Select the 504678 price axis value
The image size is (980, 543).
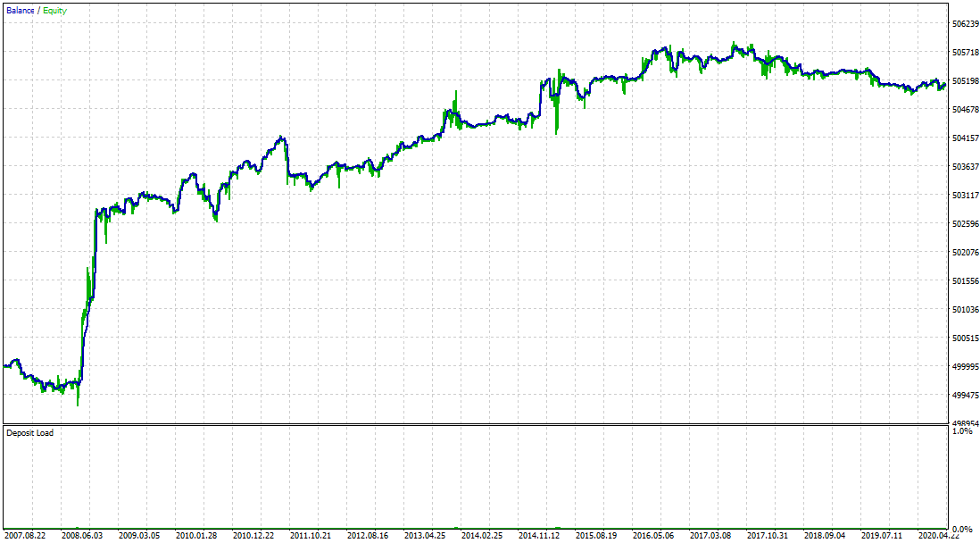tap(965, 110)
